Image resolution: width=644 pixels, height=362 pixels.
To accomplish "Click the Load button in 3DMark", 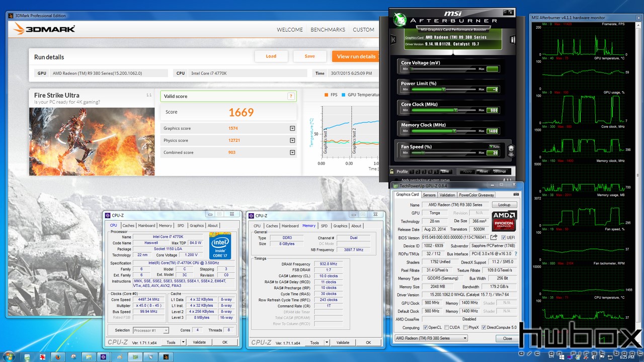I will (x=271, y=56).
